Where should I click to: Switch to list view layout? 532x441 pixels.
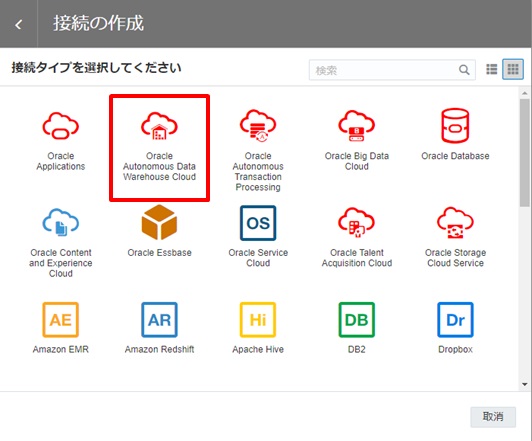[x=492, y=69]
